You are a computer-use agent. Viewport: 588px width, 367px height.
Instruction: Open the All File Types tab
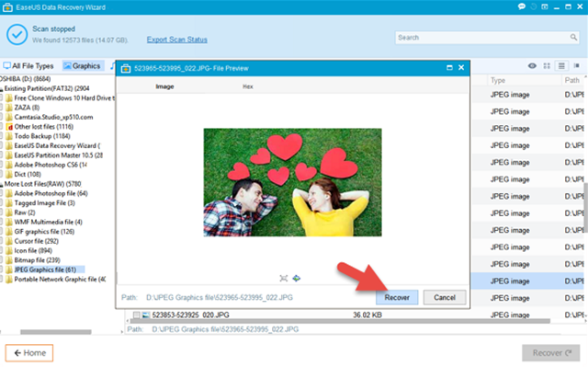pyautogui.click(x=28, y=66)
